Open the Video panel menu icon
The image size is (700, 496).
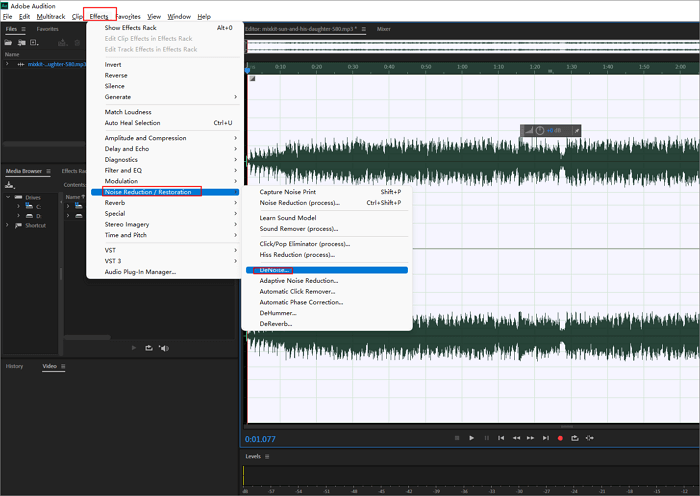click(x=63, y=366)
